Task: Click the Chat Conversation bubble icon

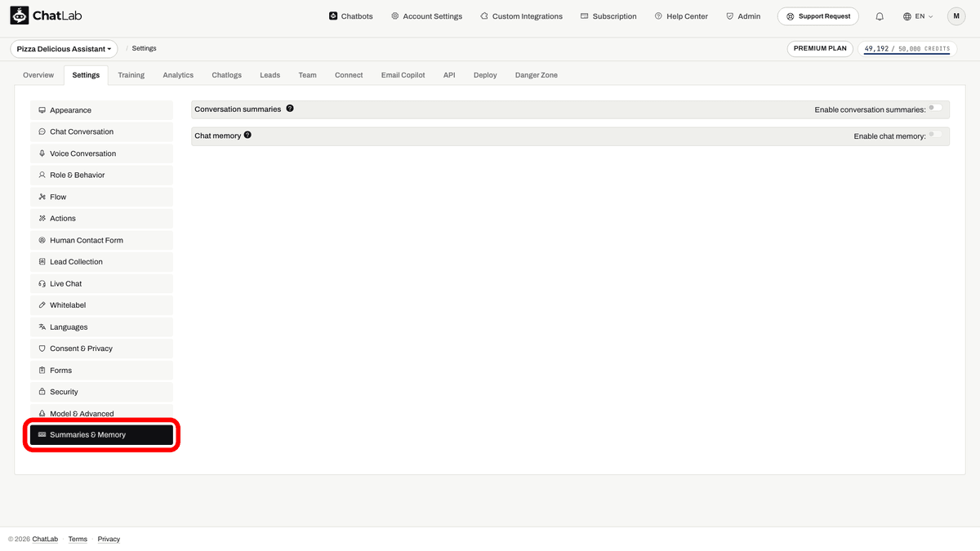Action: (42, 131)
